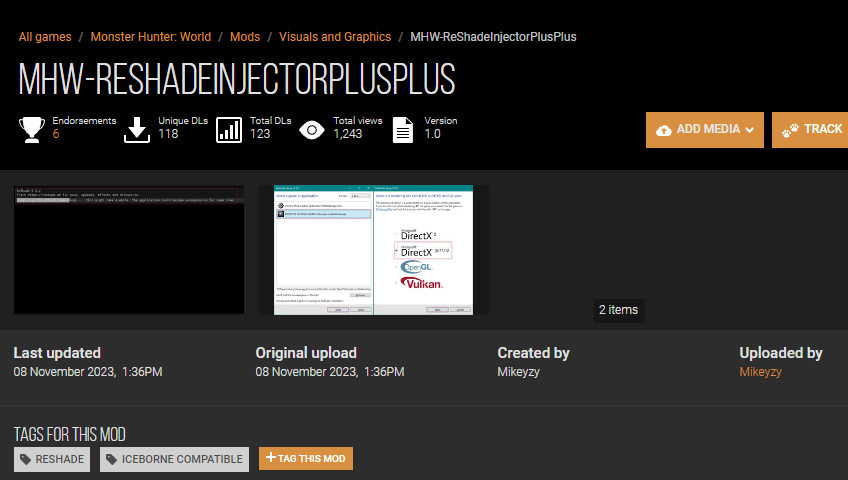Screen dimensions: 848x480
Task: Click the Last updated date text
Action: click(x=88, y=372)
